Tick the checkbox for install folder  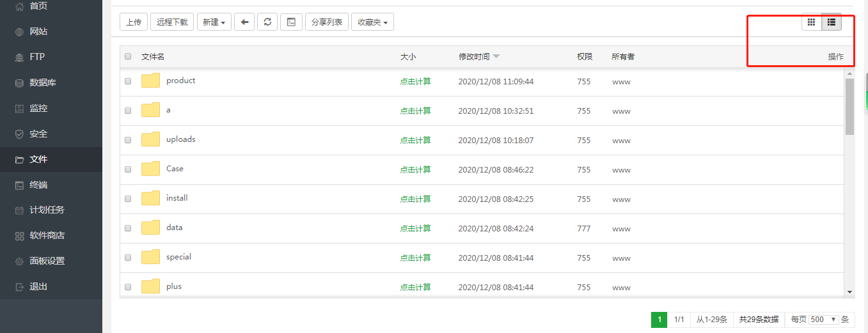pyautogui.click(x=128, y=199)
